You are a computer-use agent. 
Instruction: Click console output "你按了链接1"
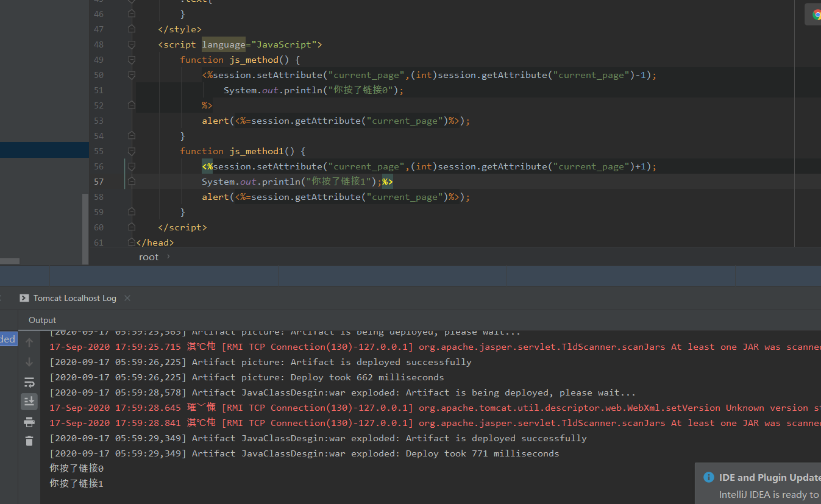pyautogui.click(x=77, y=484)
